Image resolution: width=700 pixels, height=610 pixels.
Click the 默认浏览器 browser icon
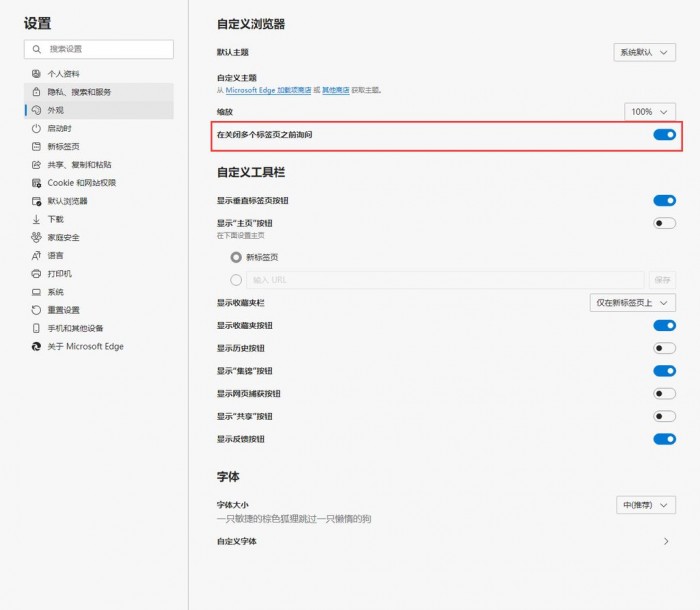[x=36, y=201]
